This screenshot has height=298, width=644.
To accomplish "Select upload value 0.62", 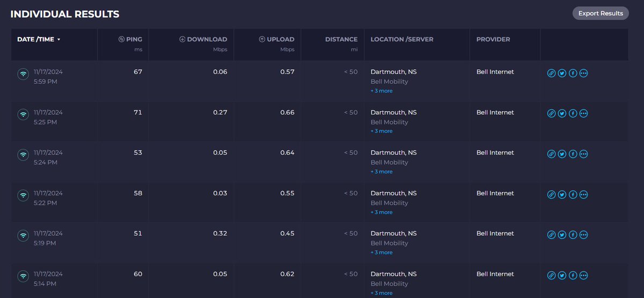I will pos(287,274).
